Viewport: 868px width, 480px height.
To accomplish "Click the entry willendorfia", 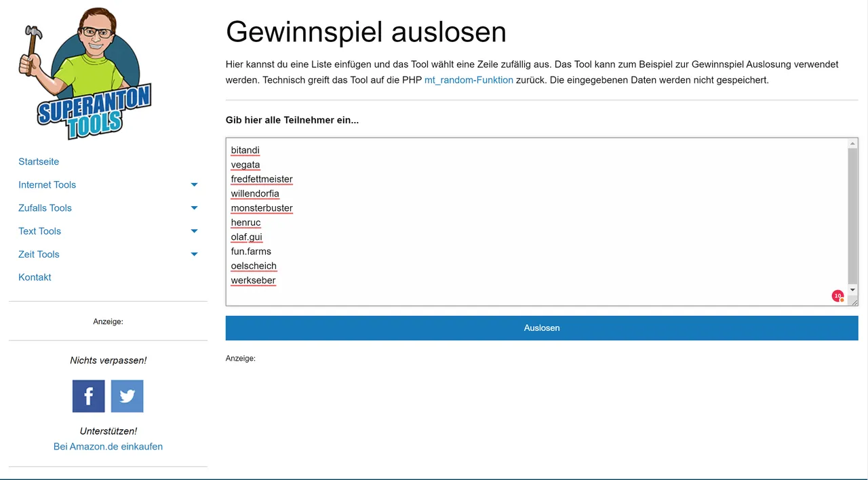I will click(255, 193).
